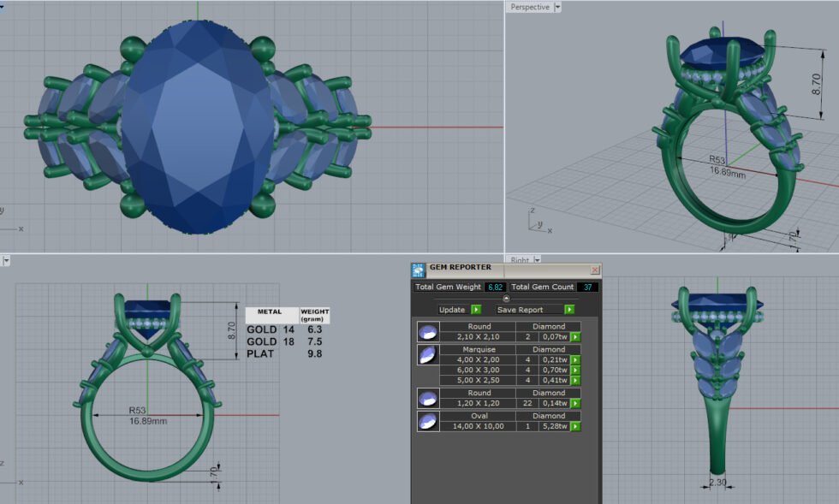Click the Total Gem Weight value field
Image resolution: width=839 pixels, height=504 pixels.
495,288
